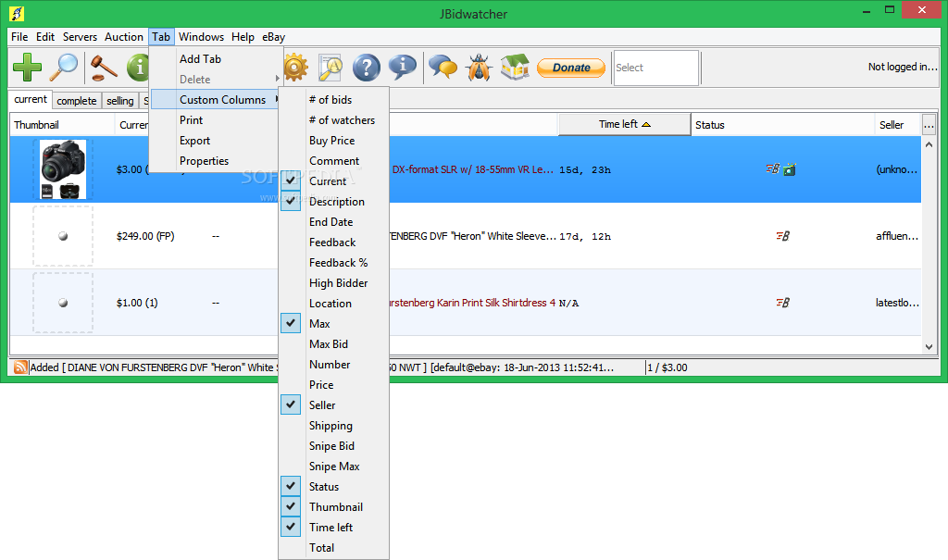Click the Status column header
Viewport: 948px width, 560px height.
782,125
